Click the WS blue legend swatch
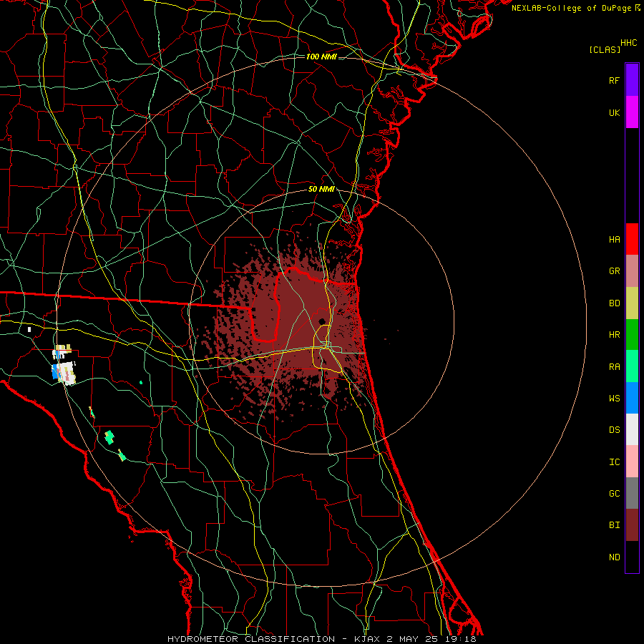Viewport: 644px width, 644px height. [x=632, y=398]
